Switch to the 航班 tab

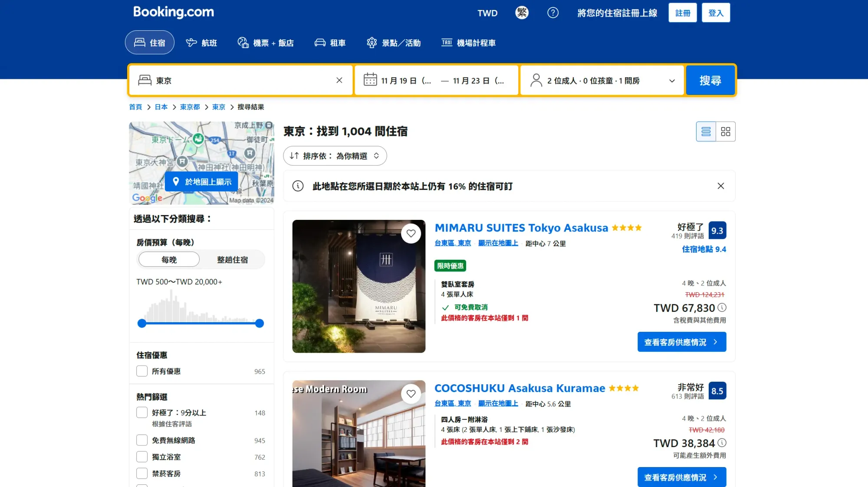[x=201, y=42]
